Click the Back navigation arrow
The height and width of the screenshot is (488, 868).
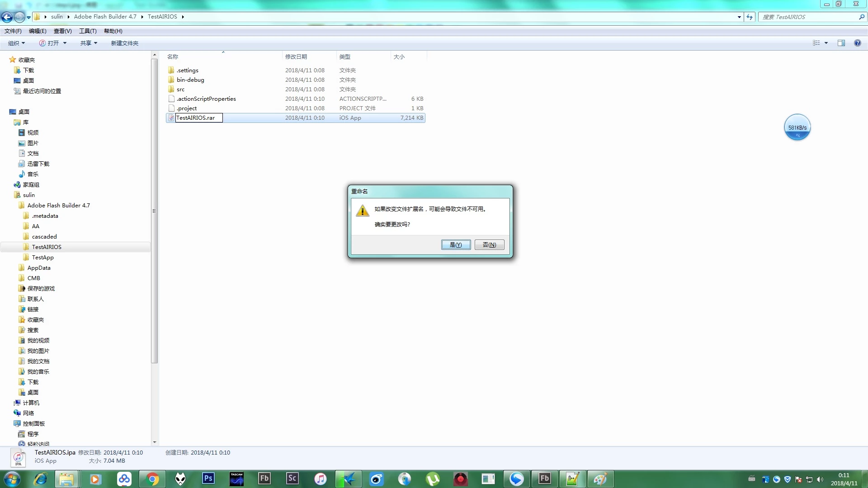point(7,17)
